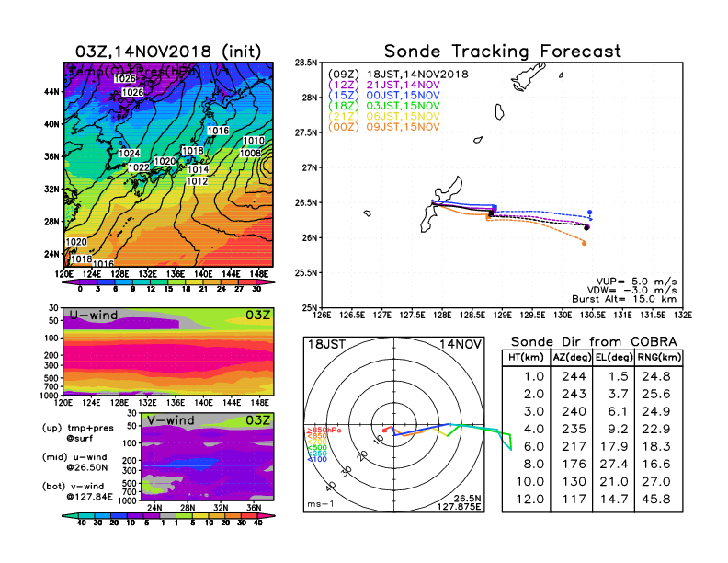This screenshot has width=728, height=563.
Task: Click the HT(km) column header
Action: (x=526, y=358)
